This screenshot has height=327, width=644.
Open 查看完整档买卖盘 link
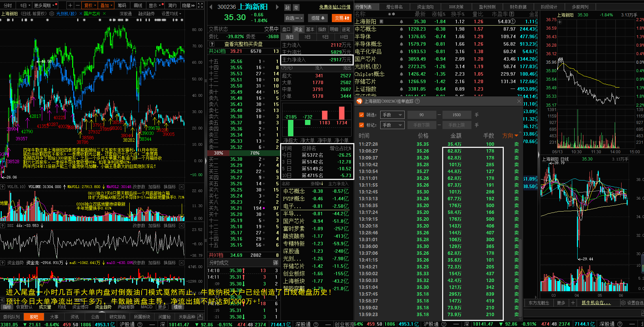coord(243,44)
